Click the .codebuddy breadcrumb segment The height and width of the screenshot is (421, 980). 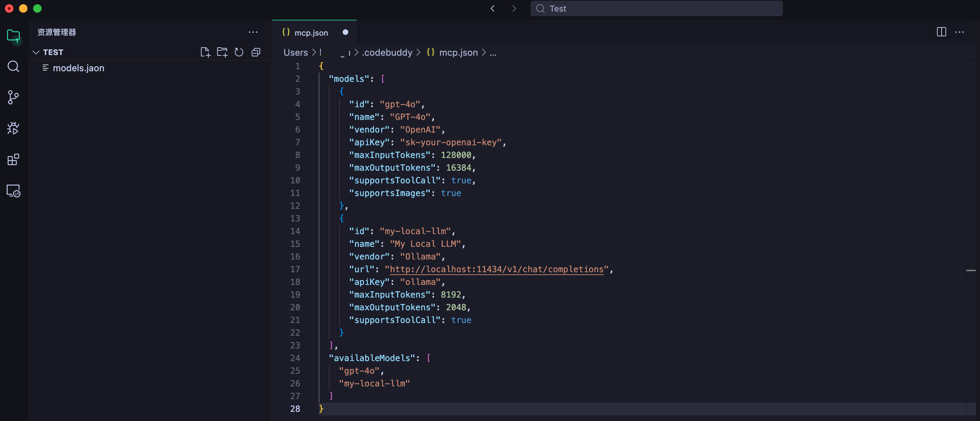386,53
